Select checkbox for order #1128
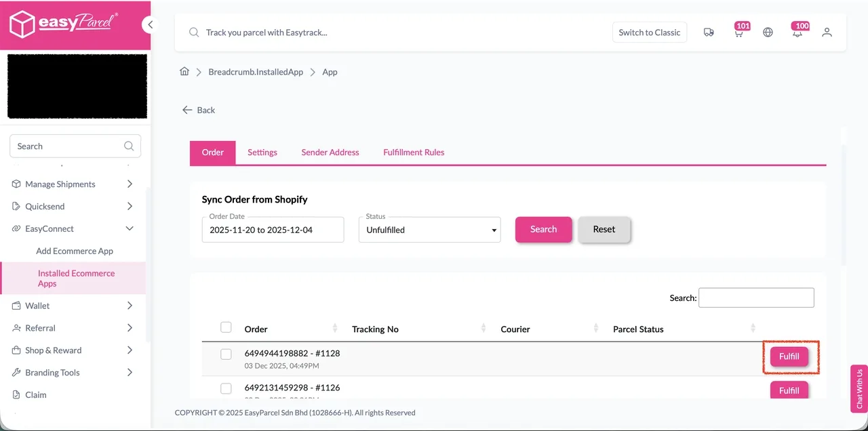868x431 pixels. tap(226, 354)
